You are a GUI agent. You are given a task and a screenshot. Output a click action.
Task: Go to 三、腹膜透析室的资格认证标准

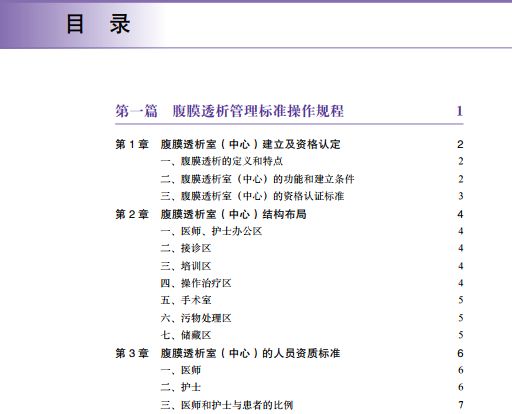click(252, 196)
